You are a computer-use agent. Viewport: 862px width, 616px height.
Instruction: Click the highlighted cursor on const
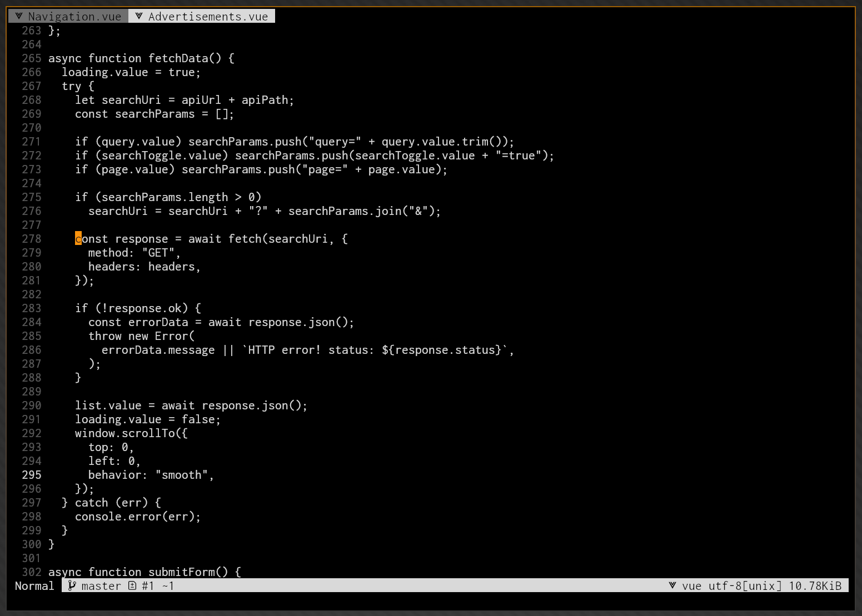pyautogui.click(x=78, y=239)
